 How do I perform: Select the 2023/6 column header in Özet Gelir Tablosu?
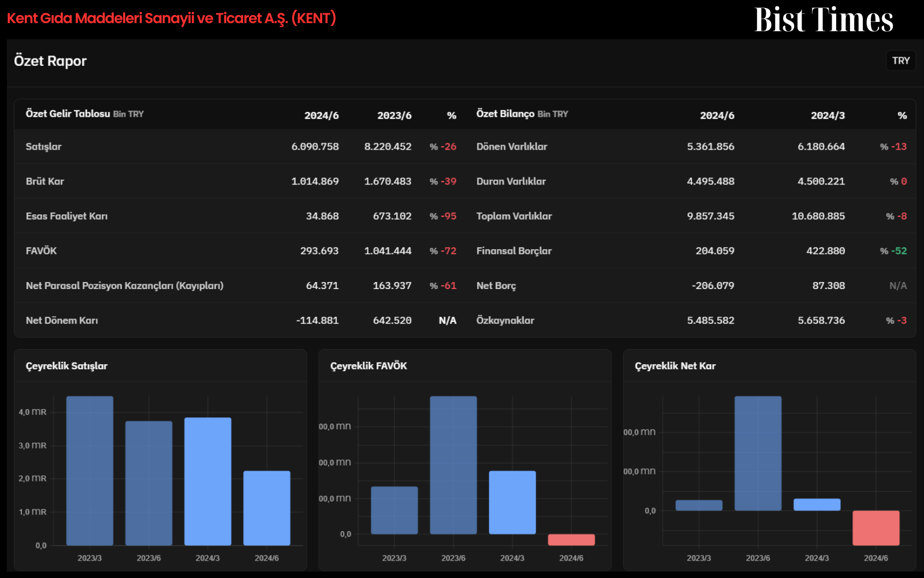tap(394, 116)
